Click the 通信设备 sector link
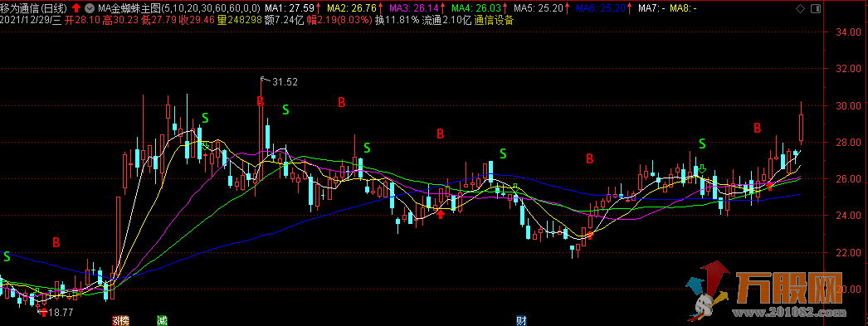868x326 pixels. (x=494, y=21)
